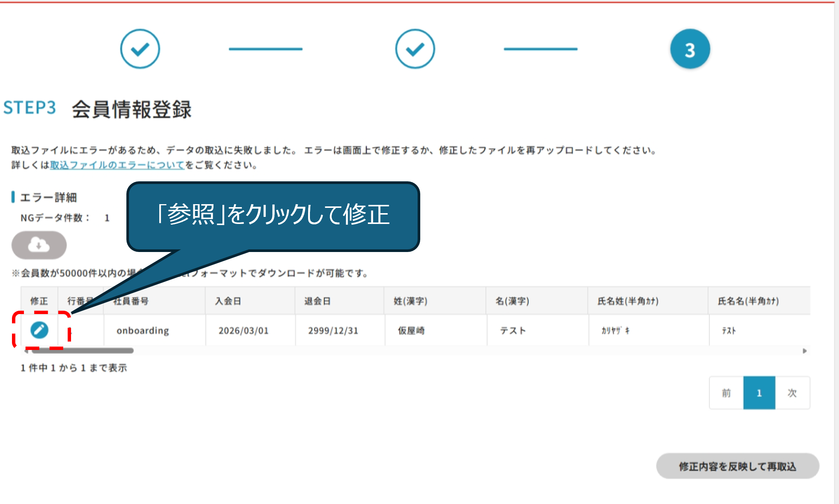839x504 pixels.
Task: Click the 姓(漢字) column header
Action: pyautogui.click(x=410, y=301)
